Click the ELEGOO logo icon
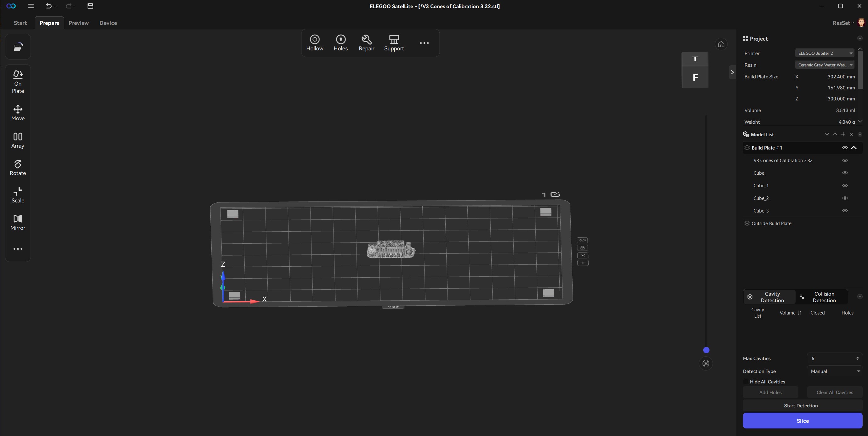Image resolution: width=868 pixels, height=436 pixels. tap(11, 6)
